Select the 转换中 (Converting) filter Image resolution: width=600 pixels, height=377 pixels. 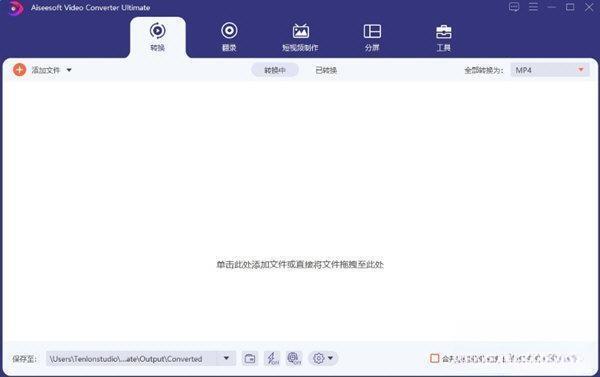[275, 70]
